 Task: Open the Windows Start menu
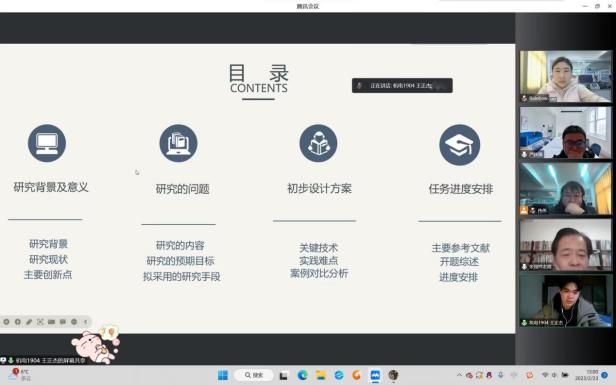click(x=223, y=375)
